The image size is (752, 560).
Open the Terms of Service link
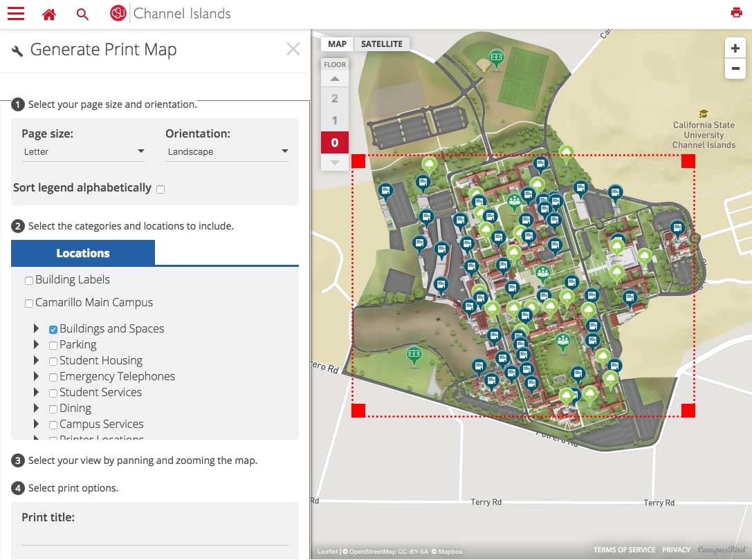tap(624, 550)
